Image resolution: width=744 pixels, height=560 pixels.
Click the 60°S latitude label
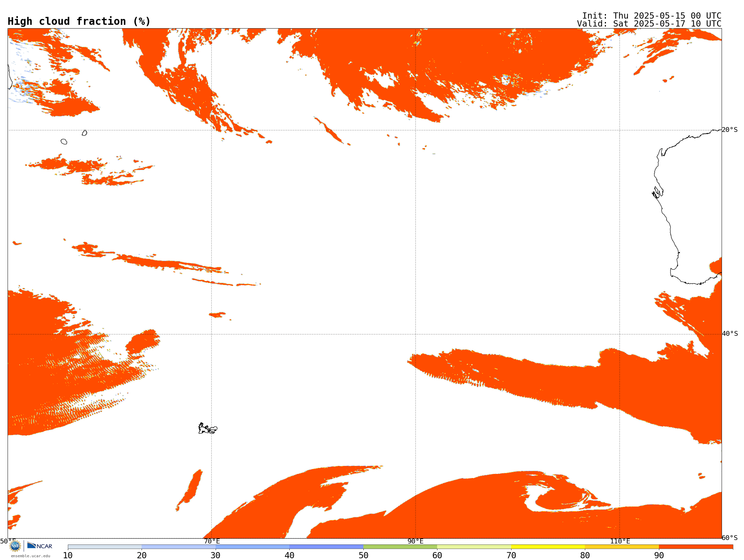tap(730, 538)
